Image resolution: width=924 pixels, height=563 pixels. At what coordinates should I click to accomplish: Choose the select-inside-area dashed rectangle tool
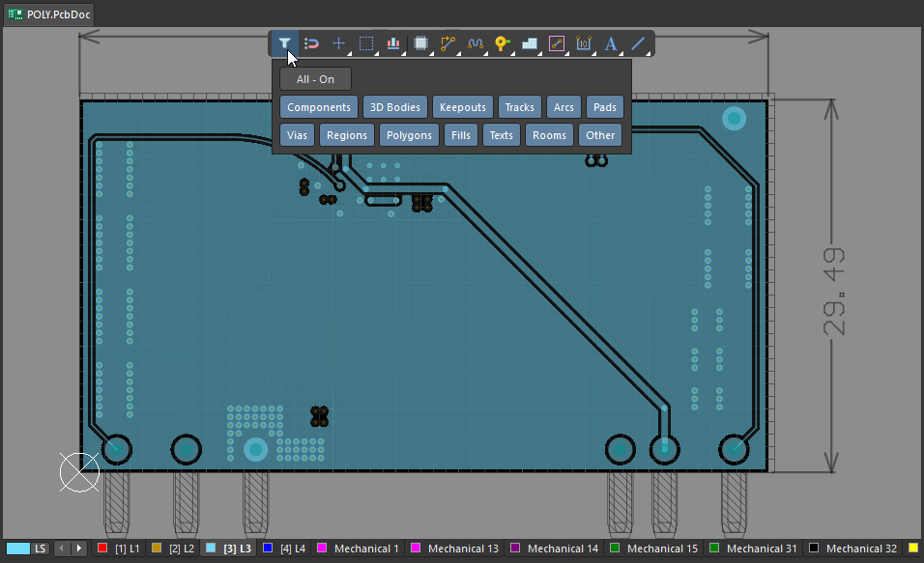[366, 43]
